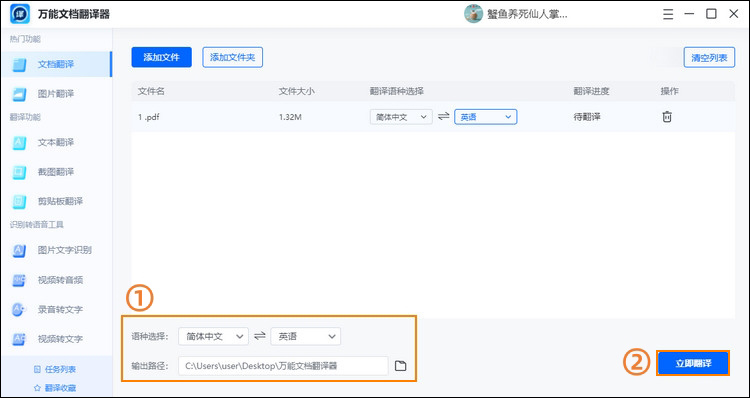Swap languages in bottom 语种选择 section

click(260, 336)
